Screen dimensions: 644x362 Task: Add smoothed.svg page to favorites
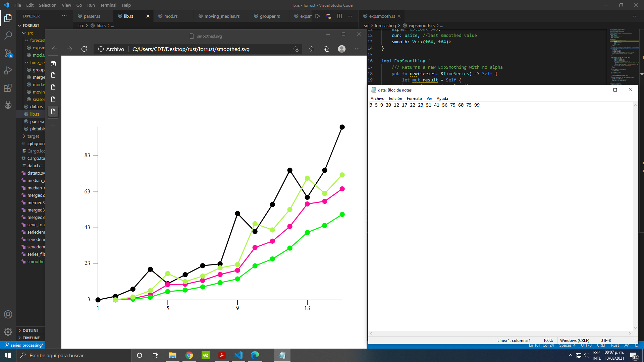[x=296, y=49]
